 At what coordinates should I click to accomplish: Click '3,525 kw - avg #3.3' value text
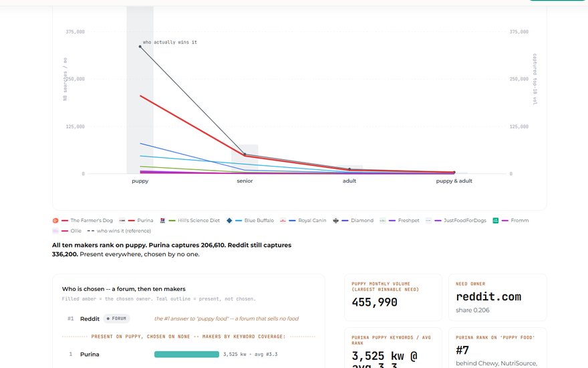[250, 354]
